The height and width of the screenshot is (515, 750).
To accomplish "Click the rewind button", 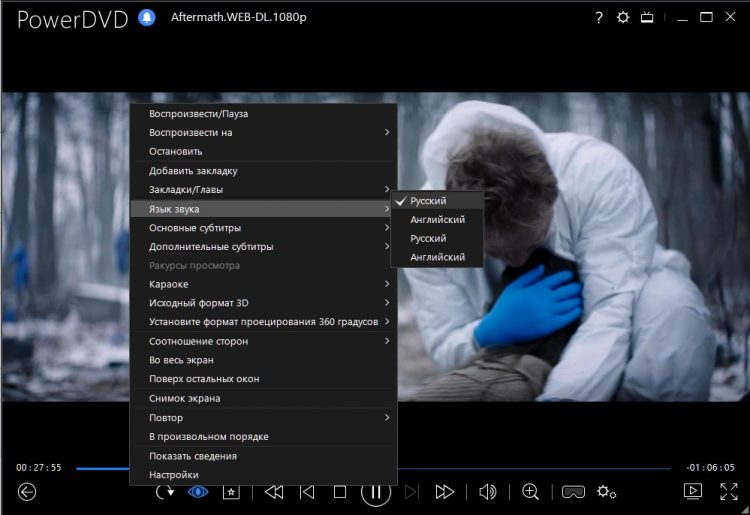I will point(273,491).
